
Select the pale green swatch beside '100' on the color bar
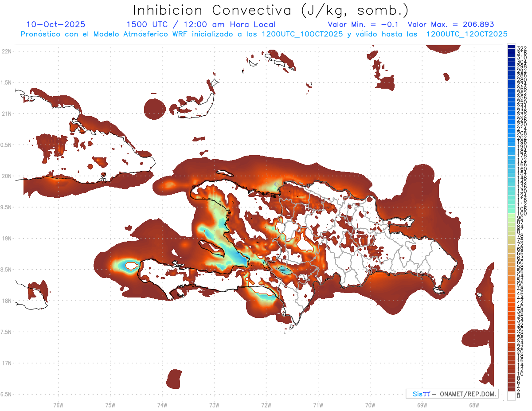click(x=512, y=216)
